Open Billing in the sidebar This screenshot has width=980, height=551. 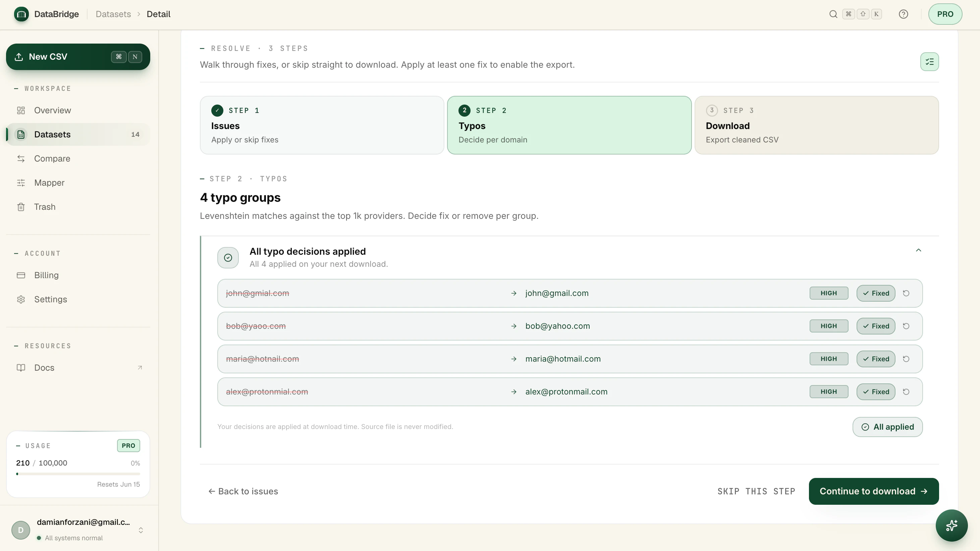(78, 275)
